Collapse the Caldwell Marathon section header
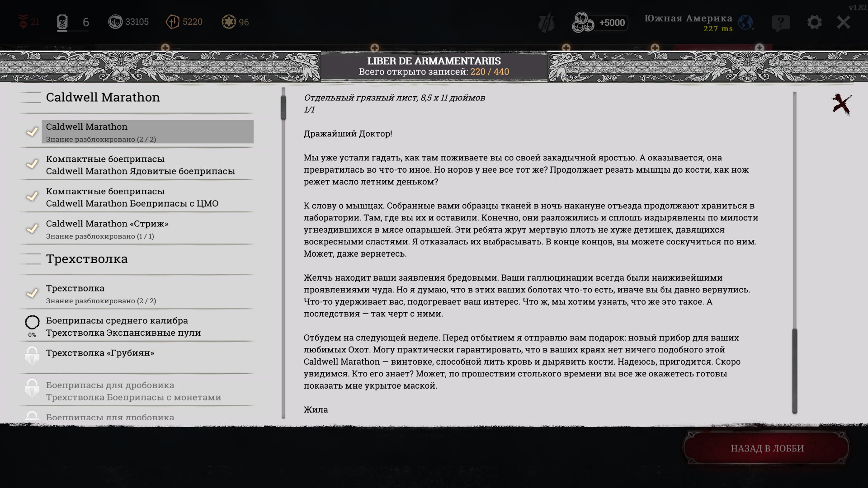Viewport: 868px width, 488px height. 103,97
